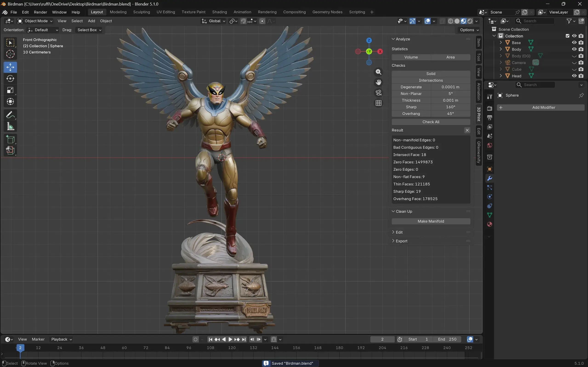This screenshot has width=588, height=367.
Task: Open the Output properties tab icon
Action: click(x=490, y=118)
